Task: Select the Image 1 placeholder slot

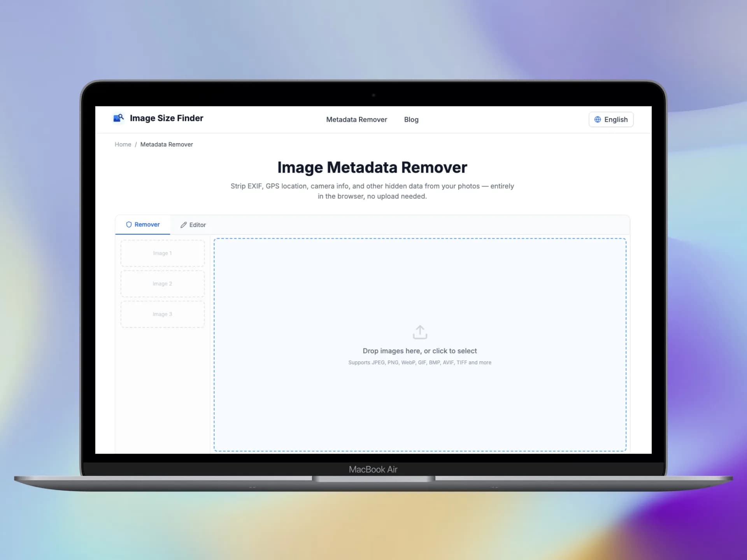Action: tap(163, 253)
